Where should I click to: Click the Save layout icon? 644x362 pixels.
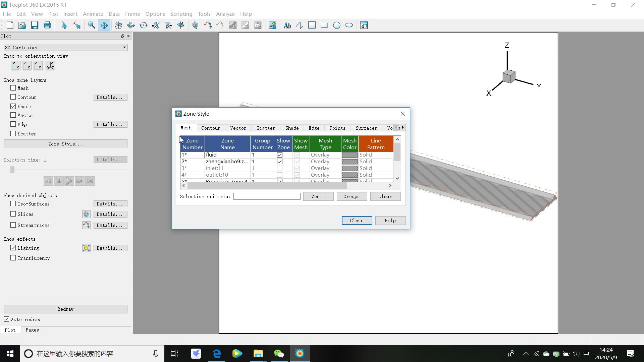tap(35, 25)
